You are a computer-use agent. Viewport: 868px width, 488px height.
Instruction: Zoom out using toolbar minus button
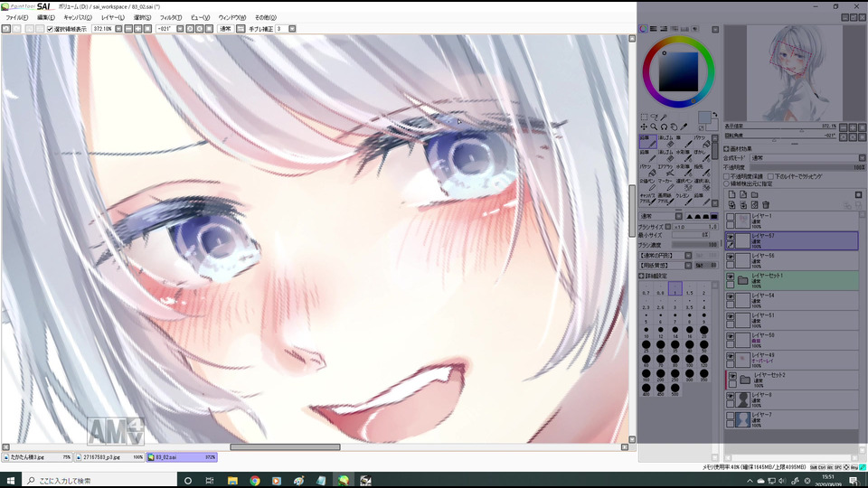128,29
